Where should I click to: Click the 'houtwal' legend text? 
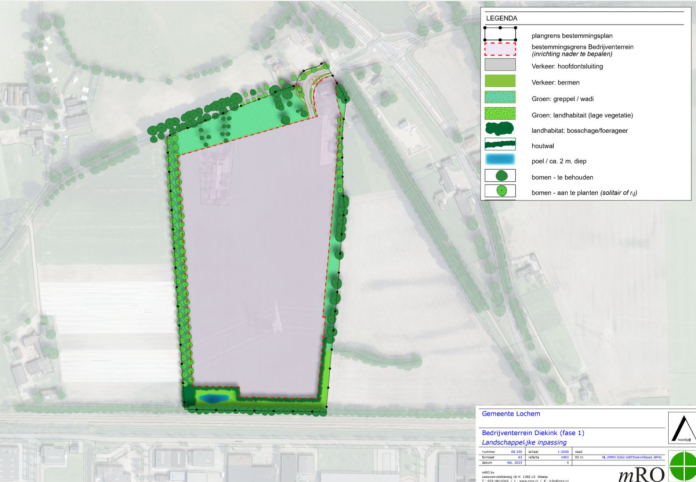[543, 146]
